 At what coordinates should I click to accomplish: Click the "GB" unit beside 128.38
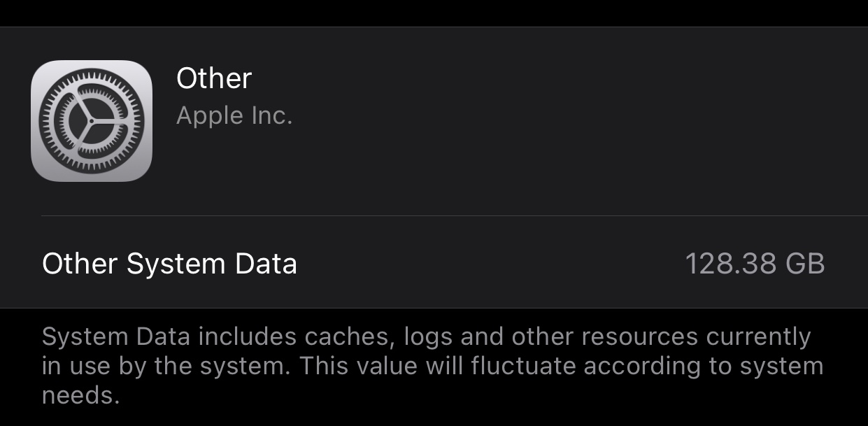[x=806, y=264]
